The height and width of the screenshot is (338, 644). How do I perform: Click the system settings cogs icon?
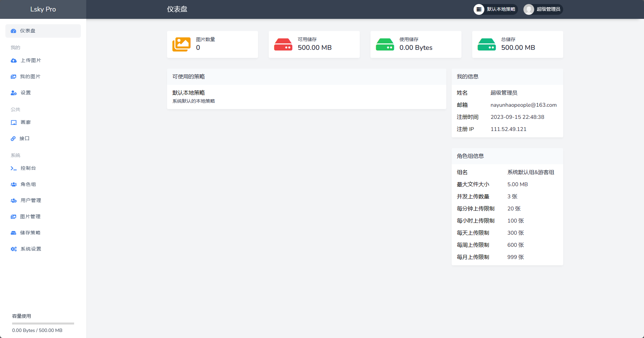point(14,249)
